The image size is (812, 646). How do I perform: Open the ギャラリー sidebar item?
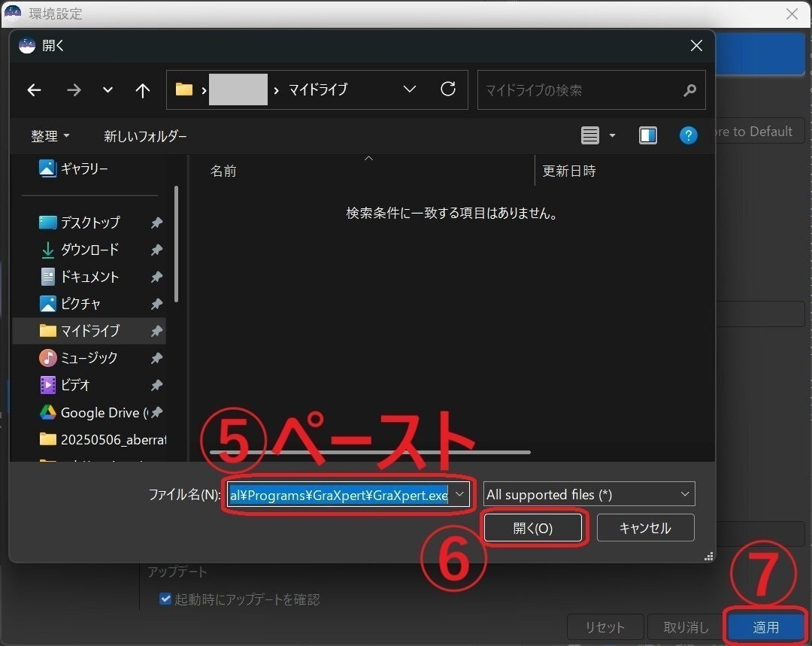(81, 168)
